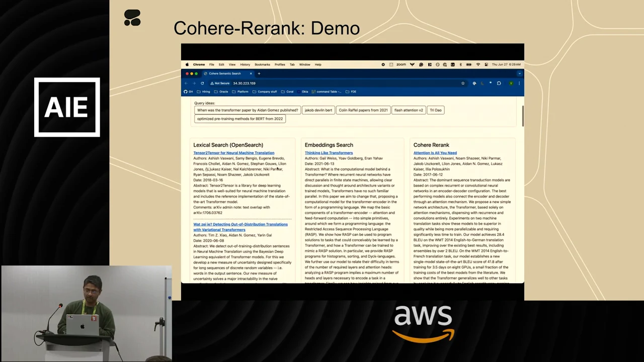Open the Company stuff bookmarks folder
The height and width of the screenshot is (362, 644).
point(265,92)
